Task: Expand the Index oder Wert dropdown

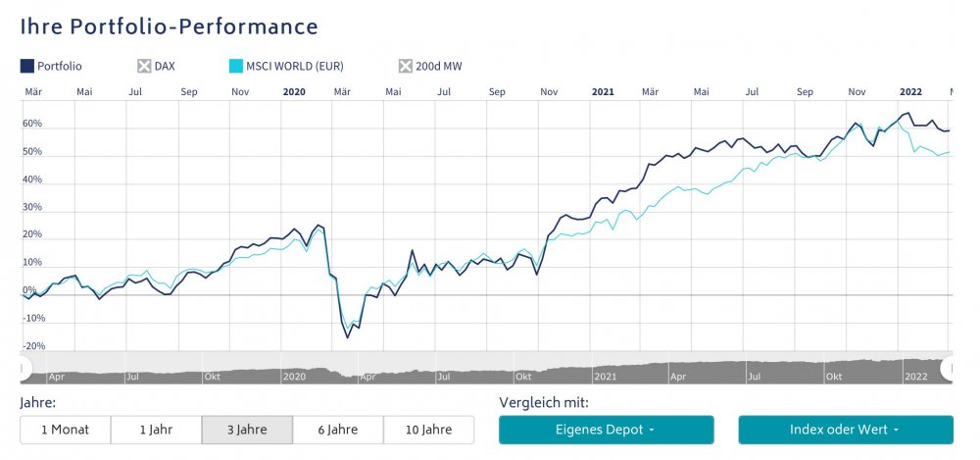Action: click(845, 430)
